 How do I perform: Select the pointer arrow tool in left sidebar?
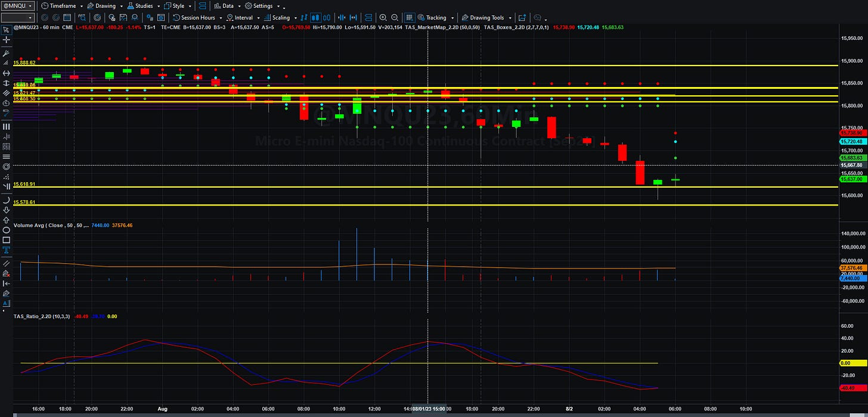coord(7,29)
